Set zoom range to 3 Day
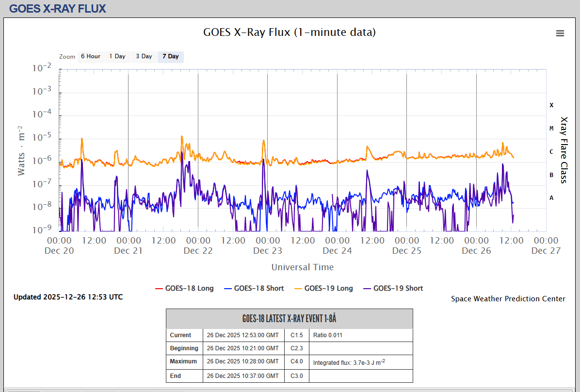Screen dimensions: 580x392 pos(144,56)
